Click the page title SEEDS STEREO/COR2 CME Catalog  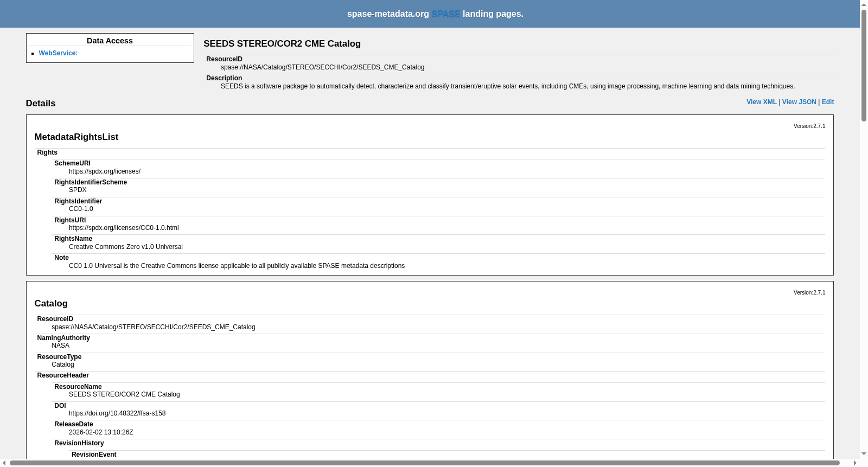point(282,44)
